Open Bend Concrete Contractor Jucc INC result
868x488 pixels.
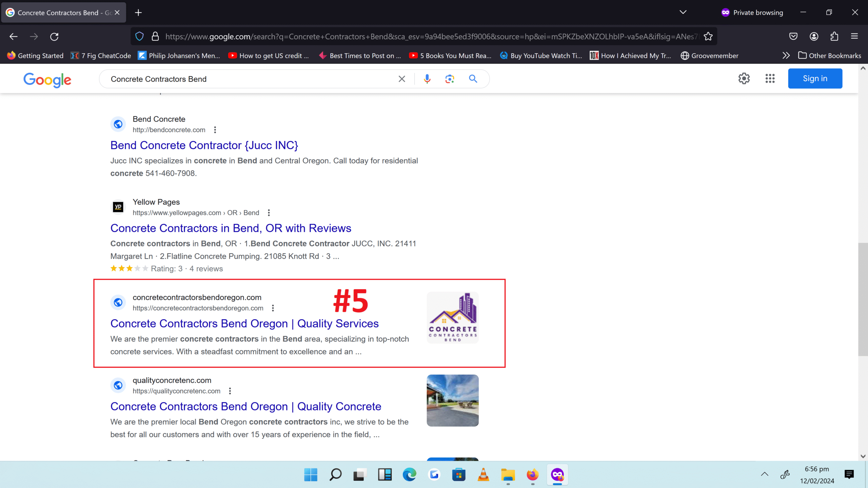click(x=204, y=145)
